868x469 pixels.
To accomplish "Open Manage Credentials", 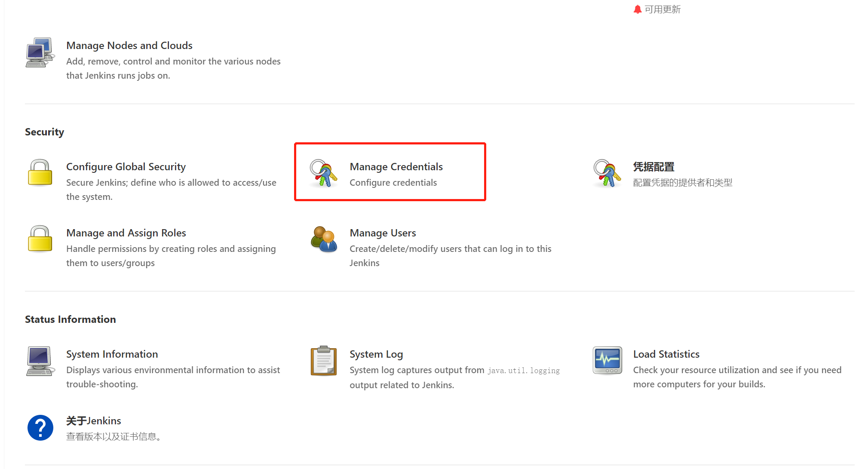I will click(396, 167).
